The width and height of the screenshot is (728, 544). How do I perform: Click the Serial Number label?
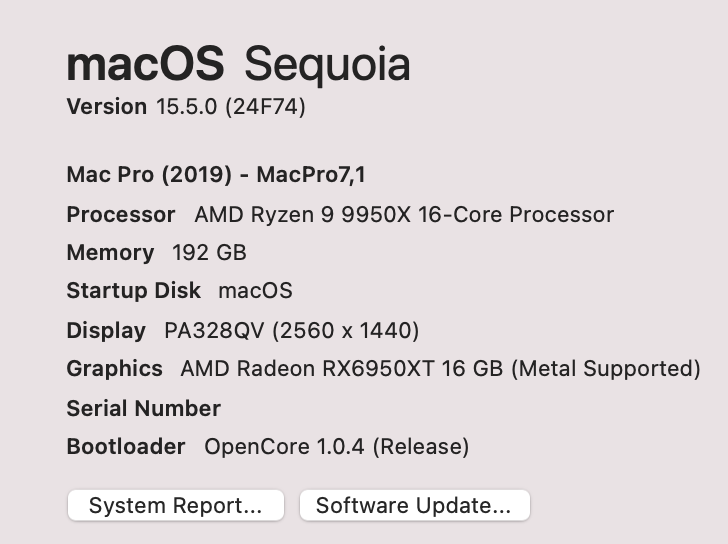[143, 408]
